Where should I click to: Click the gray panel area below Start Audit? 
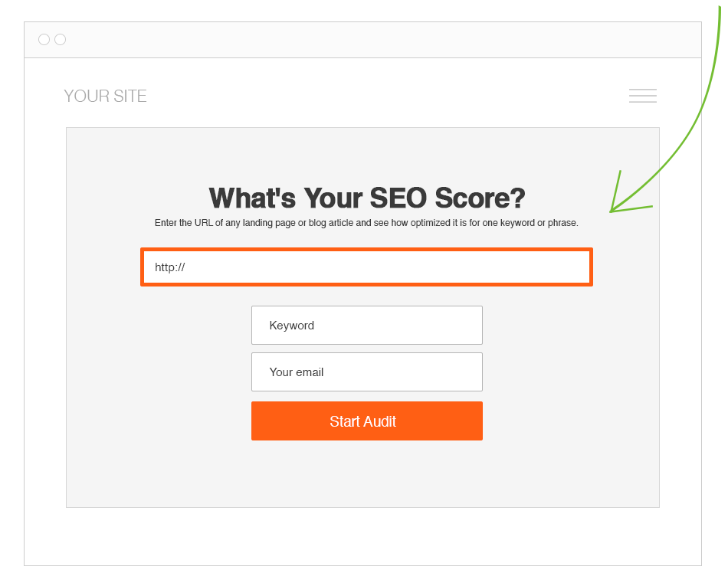[366, 475]
